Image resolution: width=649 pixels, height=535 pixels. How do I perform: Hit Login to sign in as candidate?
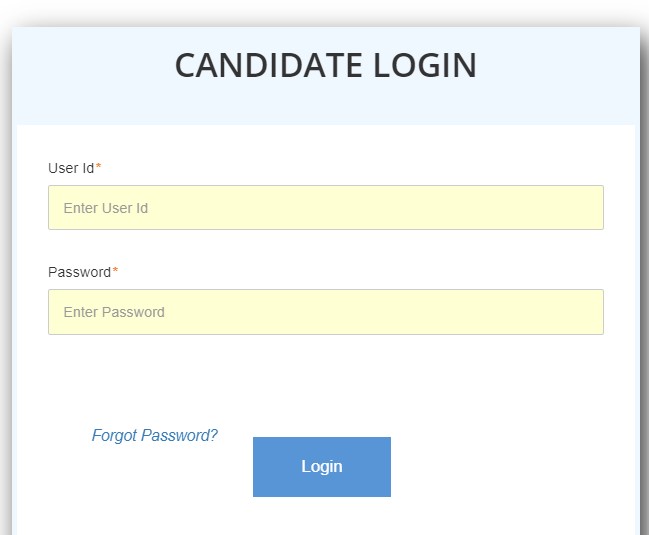(321, 466)
